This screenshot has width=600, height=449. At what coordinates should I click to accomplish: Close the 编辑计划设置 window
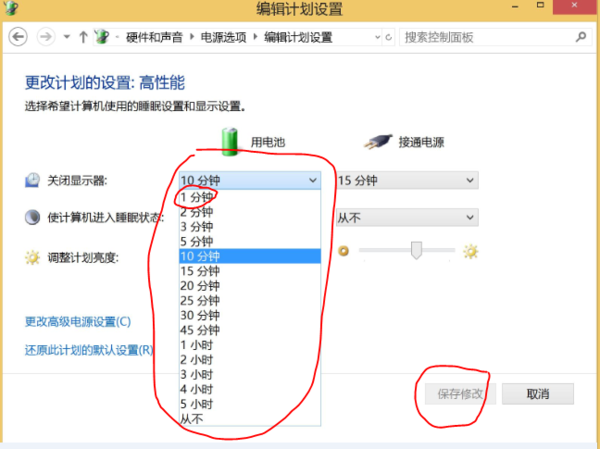574,6
